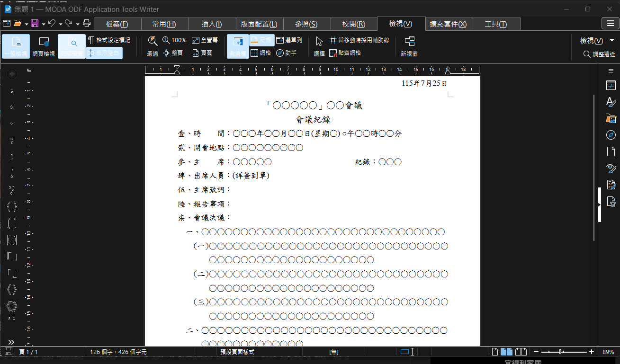Click the 預設頁面樣式 page style field

point(237,352)
